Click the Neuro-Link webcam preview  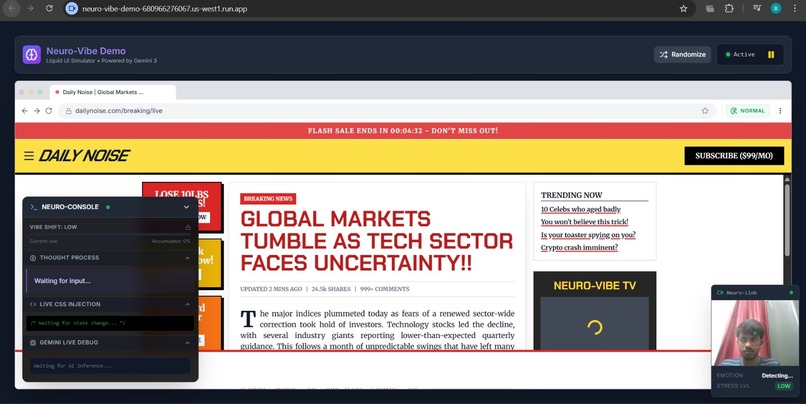point(755,333)
